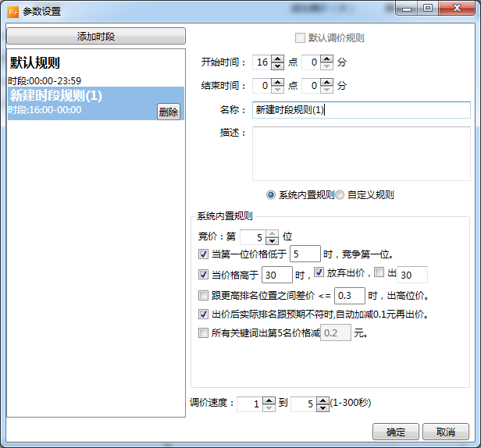
Task: Increase the 调价速度 maximum value
Action: 322,400
